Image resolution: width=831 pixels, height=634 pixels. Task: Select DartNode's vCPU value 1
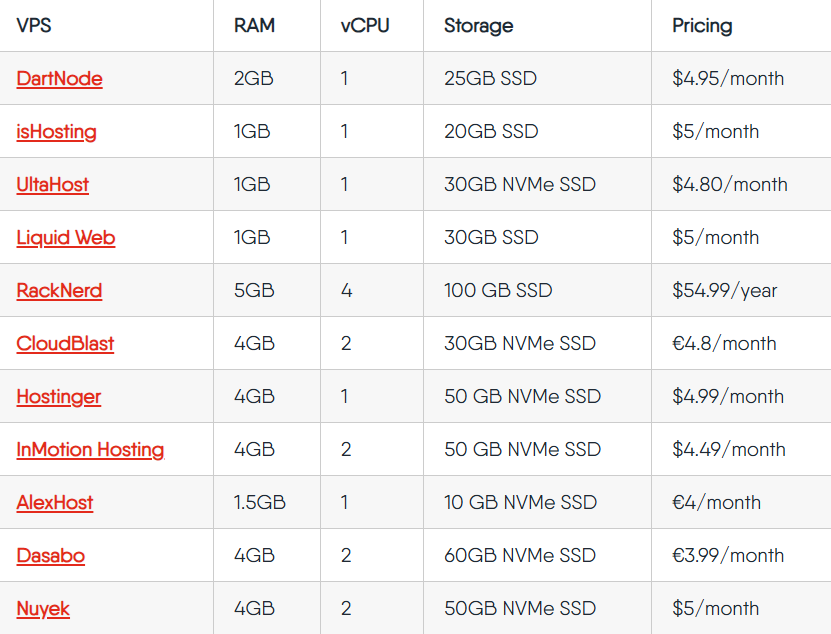[x=344, y=78]
